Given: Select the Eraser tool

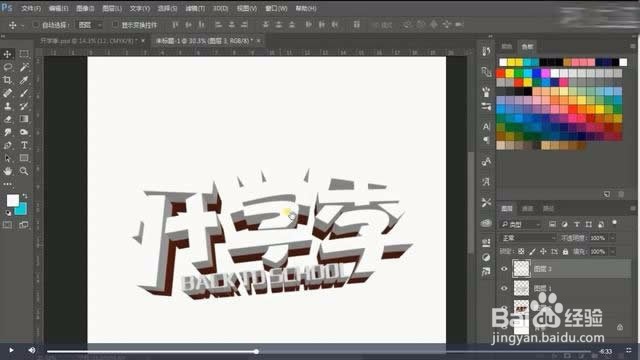Looking at the screenshot, I should point(7,119).
